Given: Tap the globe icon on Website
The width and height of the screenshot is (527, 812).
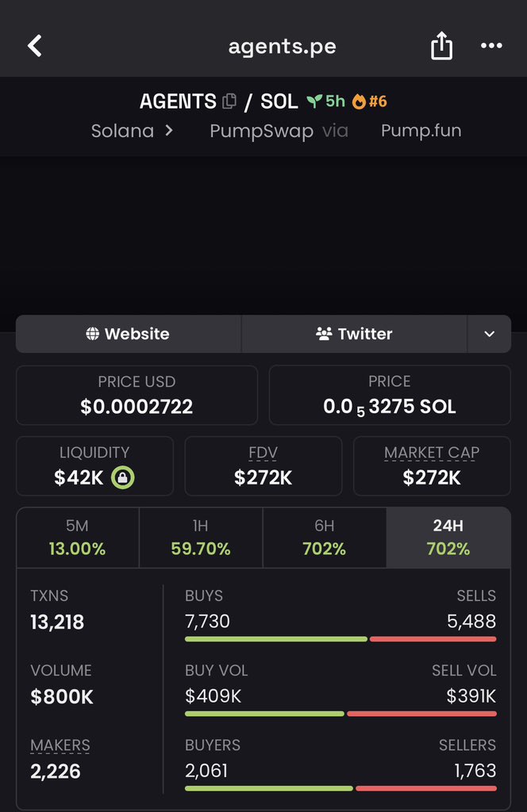Looking at the screenshot, I should tap(93, 334).
